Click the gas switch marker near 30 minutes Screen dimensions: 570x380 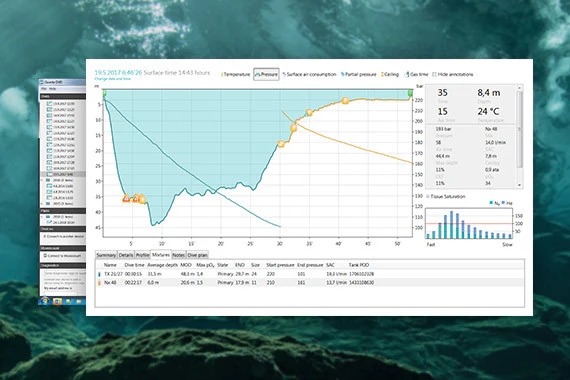point(281,144)
